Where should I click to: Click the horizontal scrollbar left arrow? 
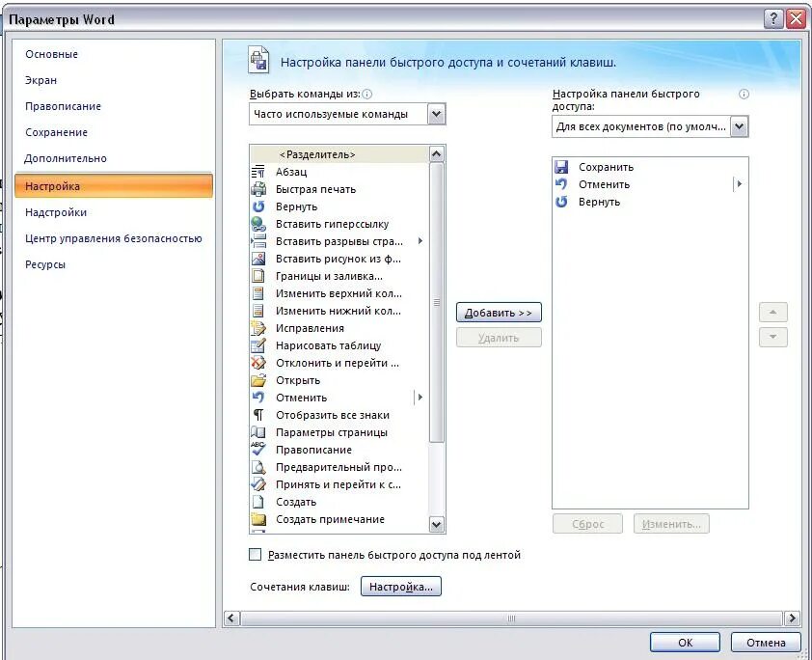231,619
